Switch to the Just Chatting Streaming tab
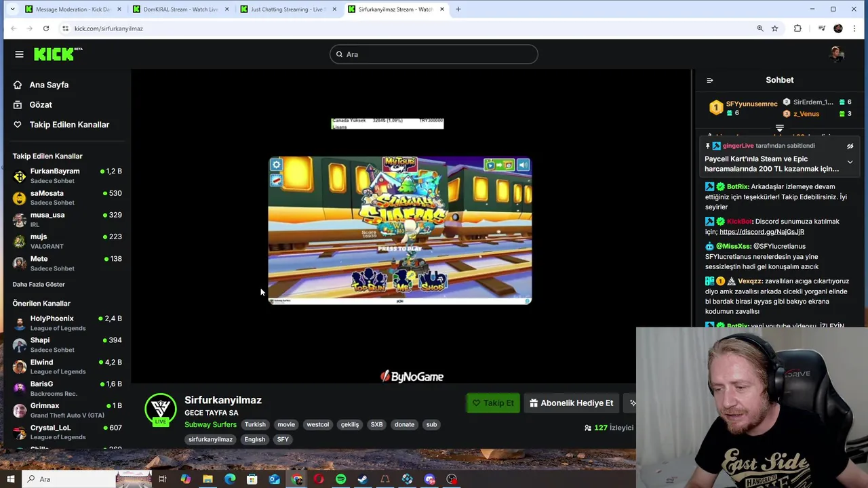Viewport: 868px width, 488px height. tap(288, 9)
